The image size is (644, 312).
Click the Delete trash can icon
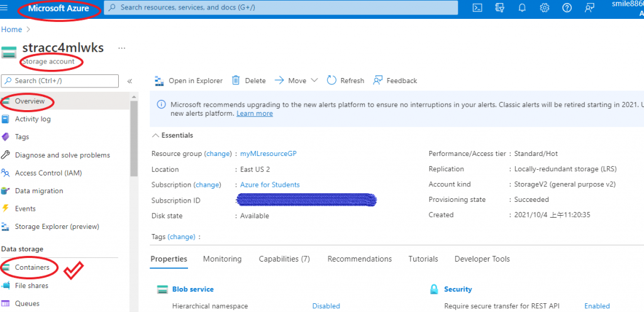coord(236,80)
